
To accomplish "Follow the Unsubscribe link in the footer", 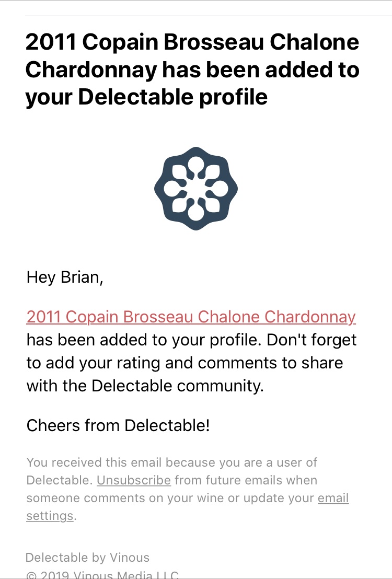I will tap(134, 480).
